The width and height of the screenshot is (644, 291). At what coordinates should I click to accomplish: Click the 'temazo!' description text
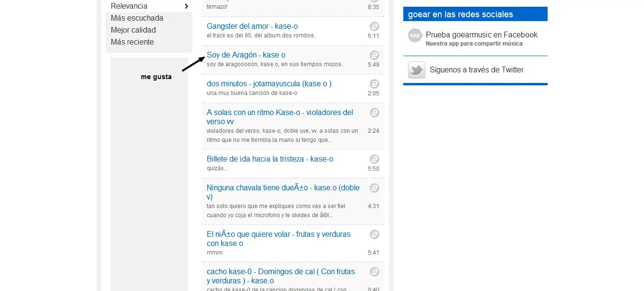[217, 7]
